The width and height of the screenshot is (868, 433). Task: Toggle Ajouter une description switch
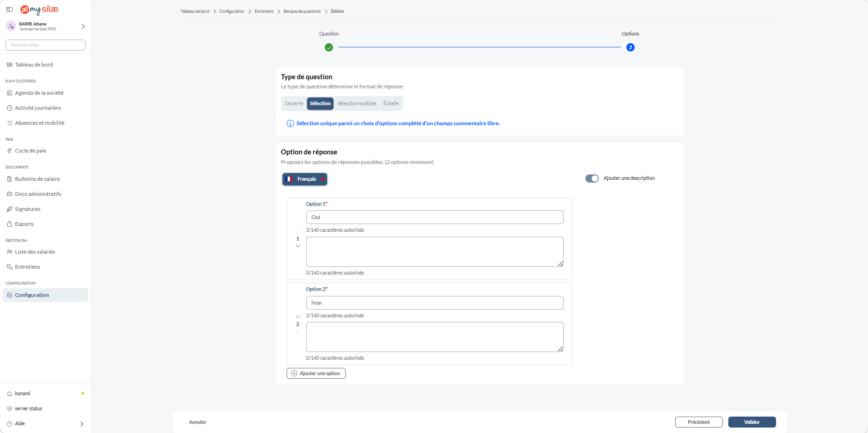point(592,178)
